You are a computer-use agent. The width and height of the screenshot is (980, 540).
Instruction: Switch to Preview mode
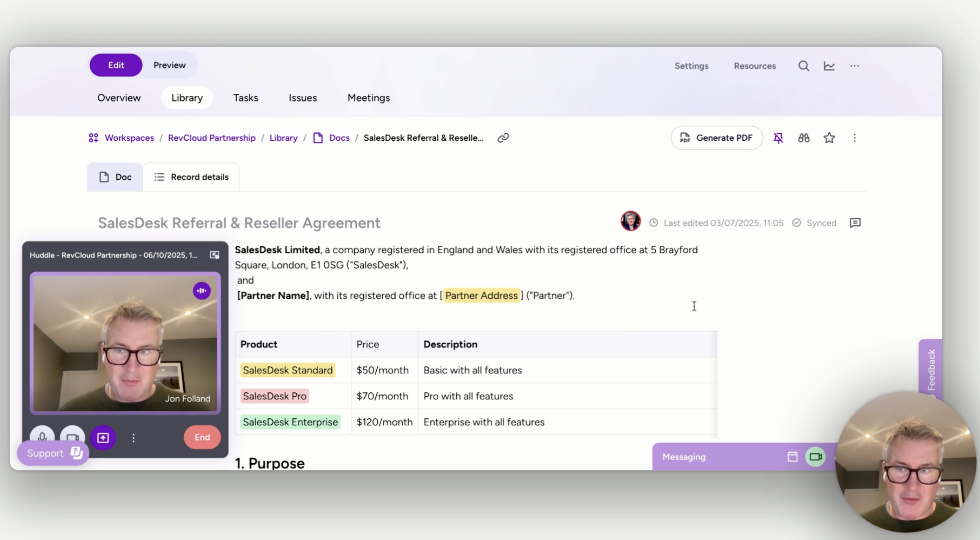(169, 65)
